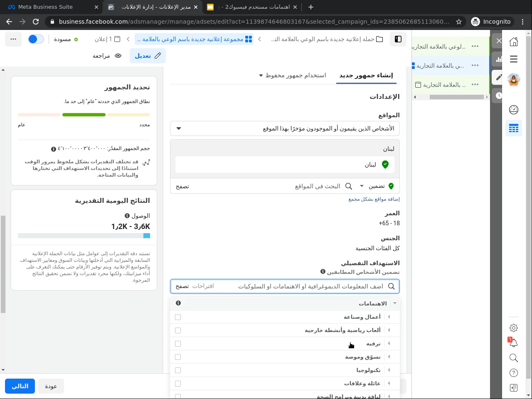Click the detailed targeting search field
Viewport: 532px width, 399px height.
(x=308, y=286)
